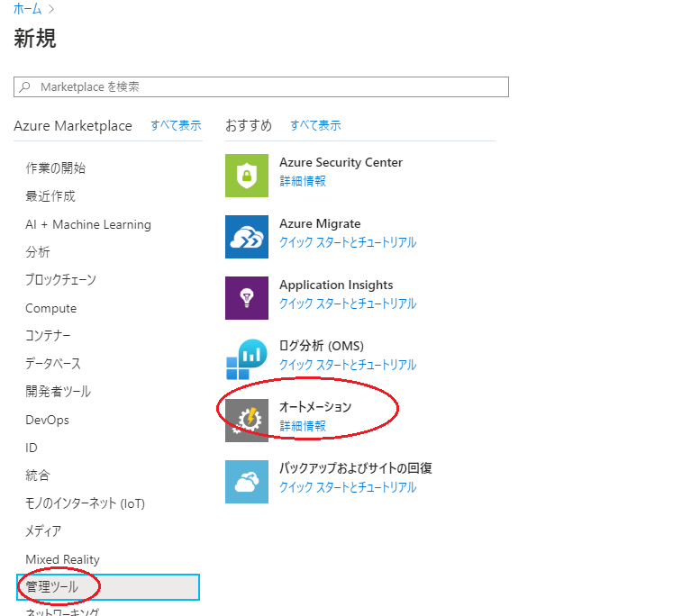
Task: Select the 作業の開始 category
Action: tap(56, 168)
